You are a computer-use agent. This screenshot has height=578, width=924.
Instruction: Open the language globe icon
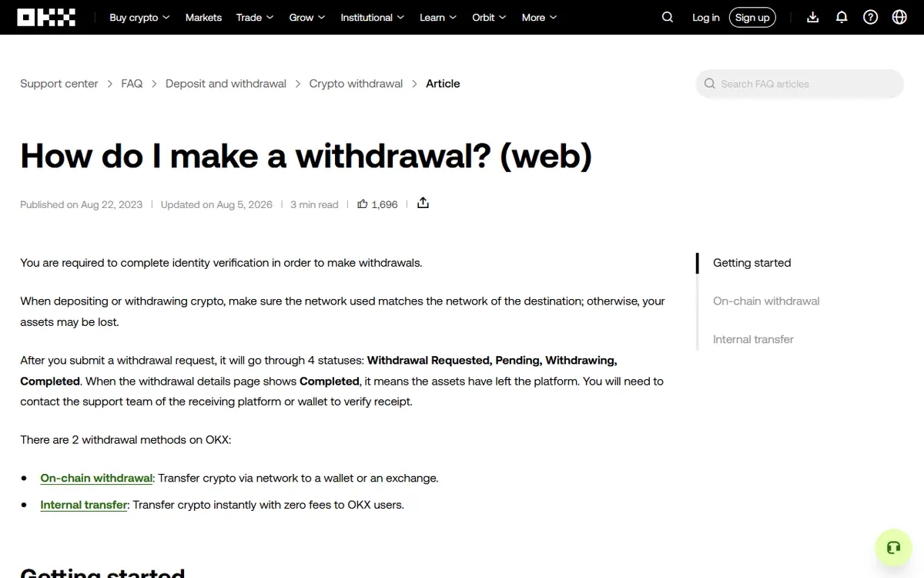[899, 17]
